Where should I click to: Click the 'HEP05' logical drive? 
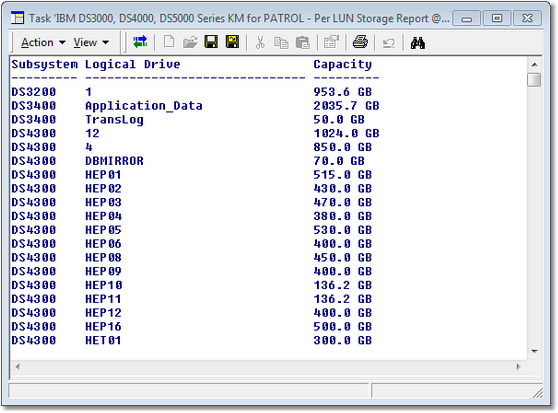[103, 230]
